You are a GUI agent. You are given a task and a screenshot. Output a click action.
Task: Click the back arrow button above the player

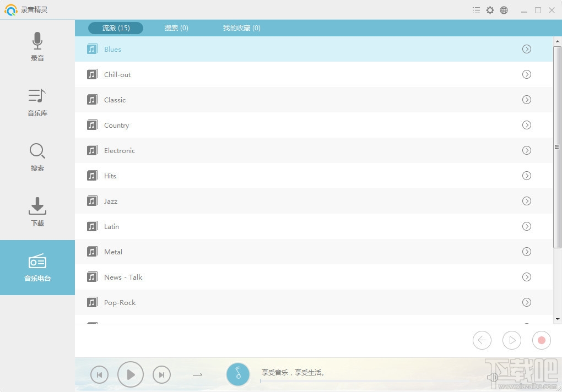[482, 340]
